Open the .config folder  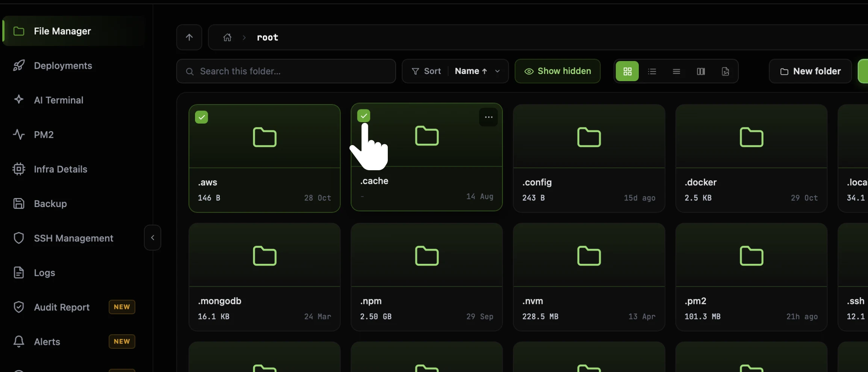tap(589, 158)
